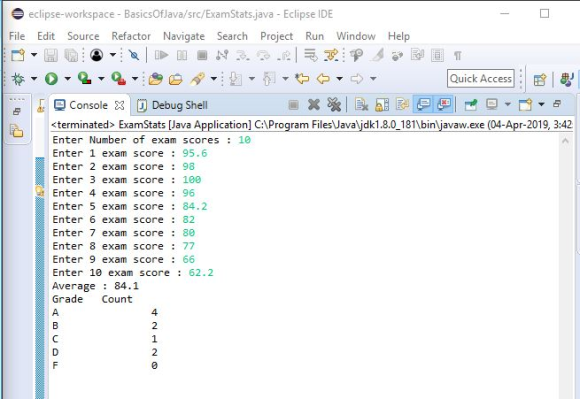Click the Drop to Frame icon
Image resolution: width=580 pixels, height=399 pixels.
coord(311,55)
